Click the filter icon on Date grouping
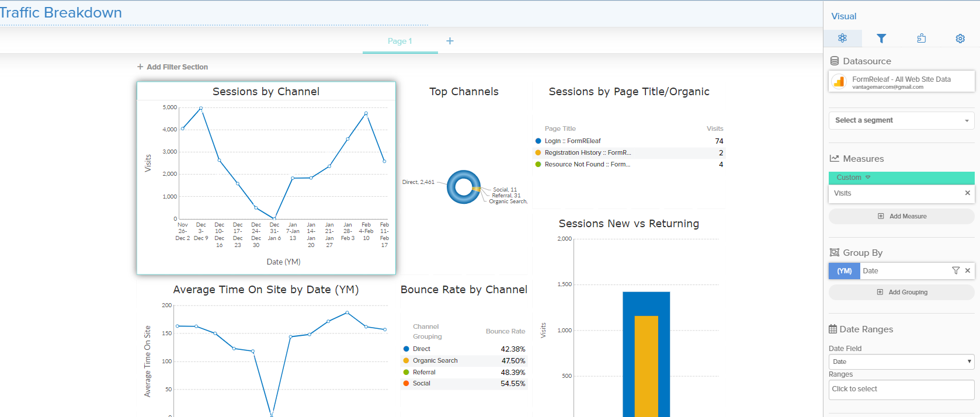980x417 pixels. [955, 270]
